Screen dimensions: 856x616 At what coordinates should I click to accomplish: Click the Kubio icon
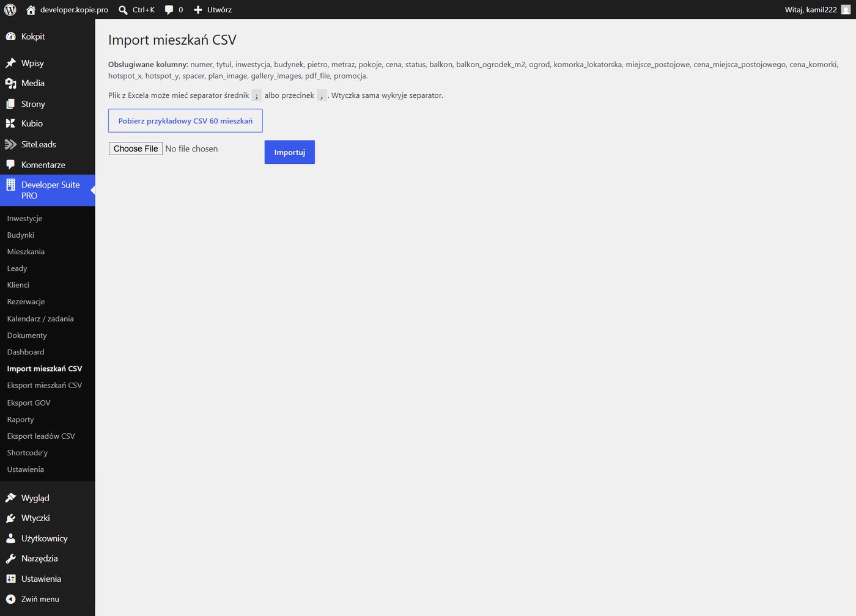(x=10, y=123)
